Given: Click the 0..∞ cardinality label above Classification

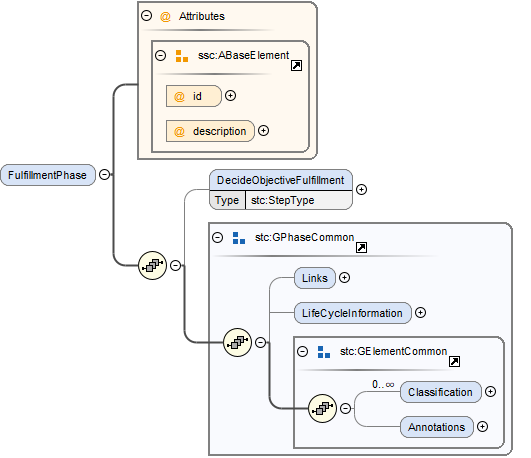Looking at the screenshot, I should (x=383, y=384).
